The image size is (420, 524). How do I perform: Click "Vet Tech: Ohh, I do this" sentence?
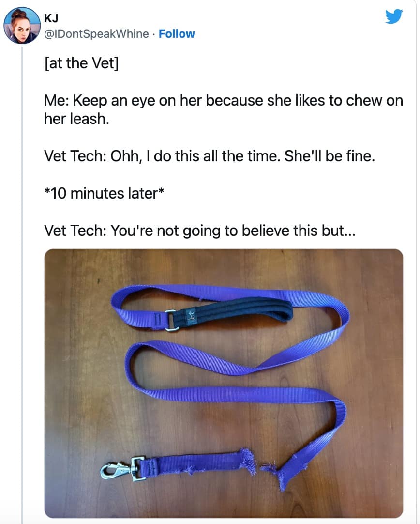coord(210,156)
